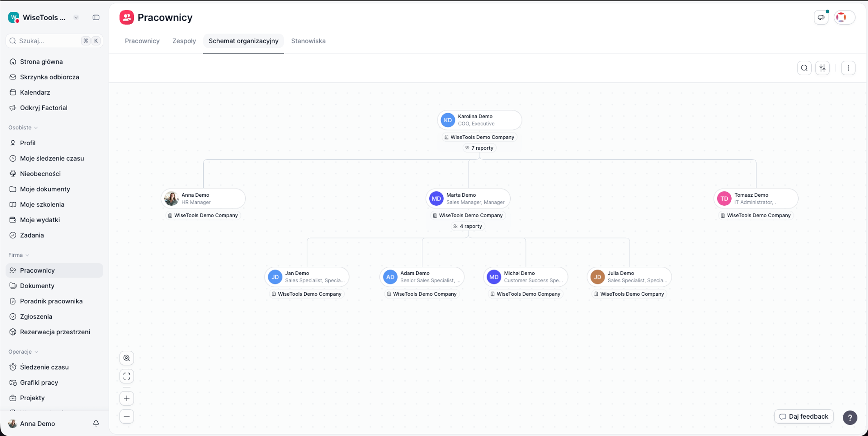
Task: Open Rezerwacja przestrzeni
Action: click(54, 332)
